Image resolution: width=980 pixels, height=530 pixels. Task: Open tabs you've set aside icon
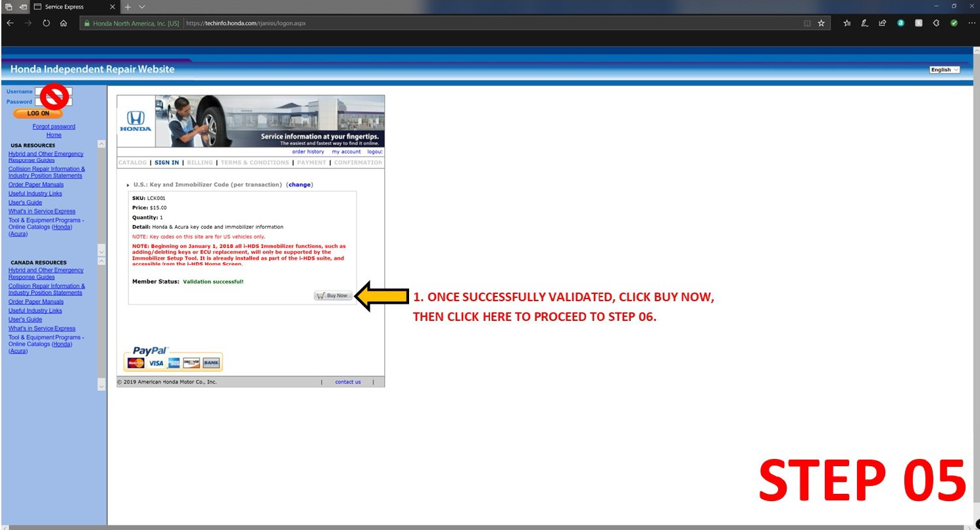(9, 7)
